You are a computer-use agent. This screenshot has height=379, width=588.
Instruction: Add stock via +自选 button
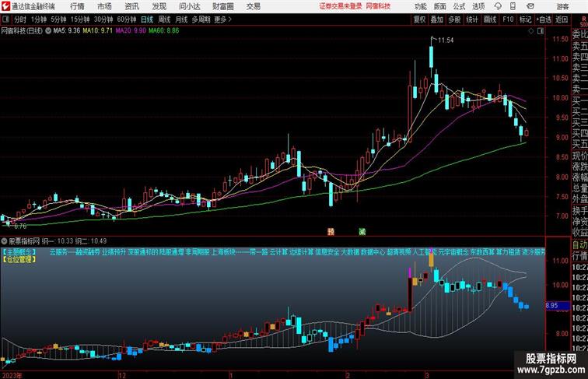pos(544,19)
